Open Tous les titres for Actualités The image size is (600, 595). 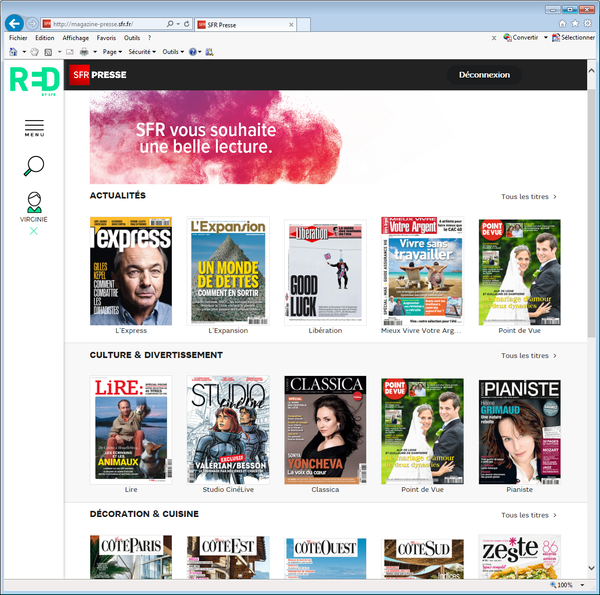coord(529,197)
